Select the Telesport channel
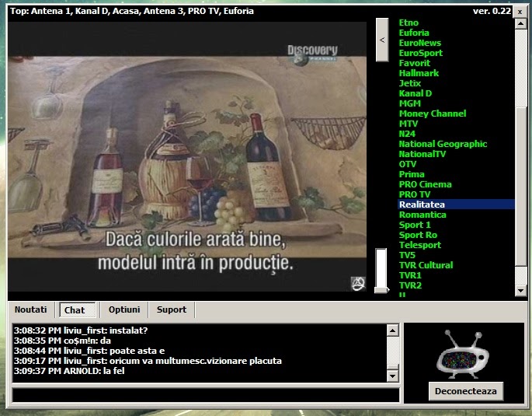This screenshot has height=416, width=532. click(420, 245)
